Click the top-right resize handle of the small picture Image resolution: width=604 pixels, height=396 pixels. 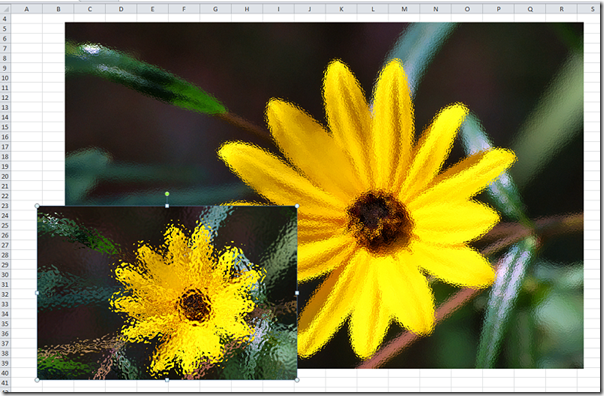tap(297, 206)
